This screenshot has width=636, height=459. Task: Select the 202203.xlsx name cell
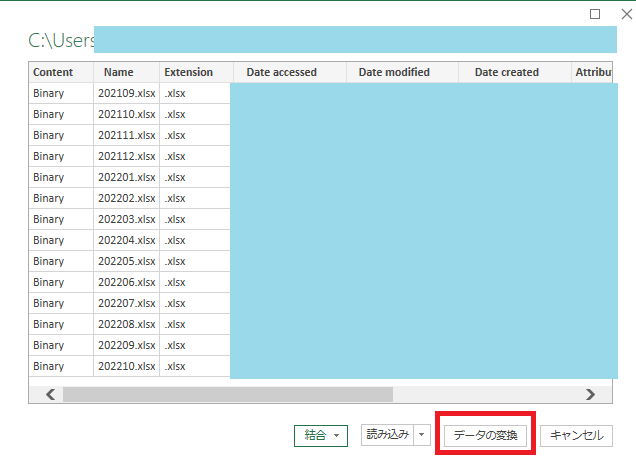[127, 219]
